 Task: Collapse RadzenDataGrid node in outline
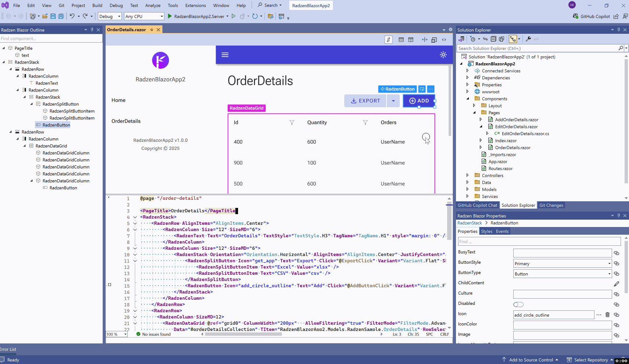tap(25, 146)
